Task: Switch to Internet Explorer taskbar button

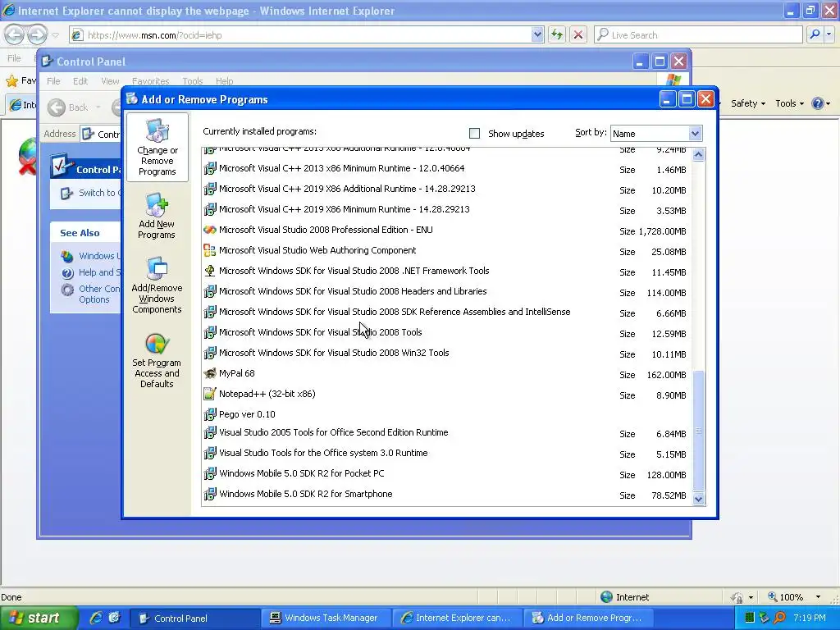Action: [458, 618]
